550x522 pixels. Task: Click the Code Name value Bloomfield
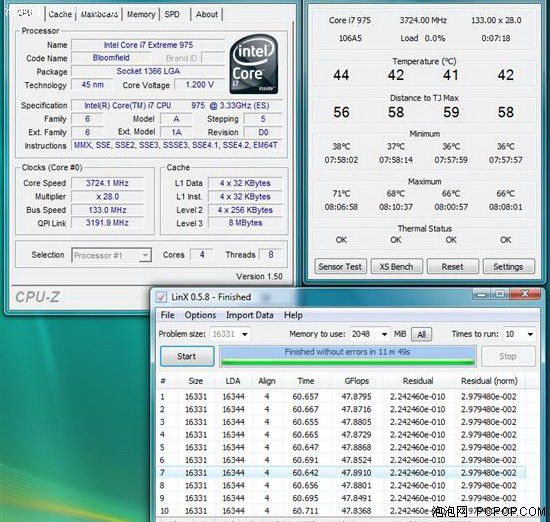111,58
